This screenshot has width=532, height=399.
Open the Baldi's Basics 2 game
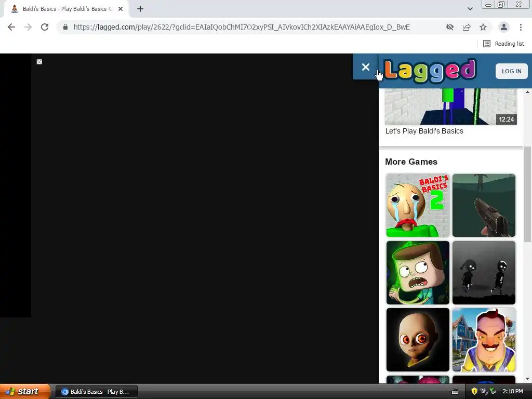(418, 205)
